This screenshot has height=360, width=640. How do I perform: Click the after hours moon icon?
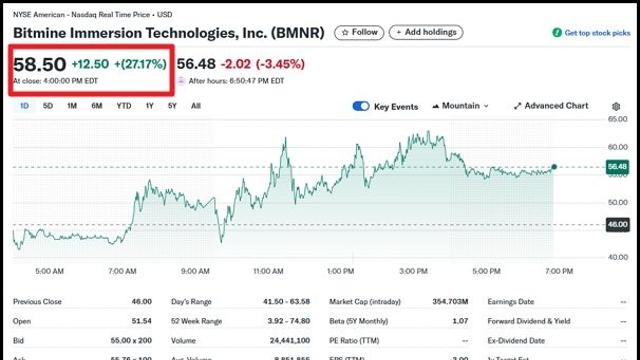[181, 80]
